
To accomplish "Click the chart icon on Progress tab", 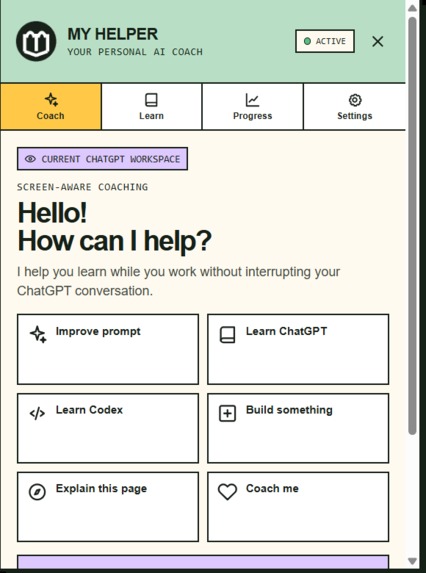I will (x=252, y=100).
